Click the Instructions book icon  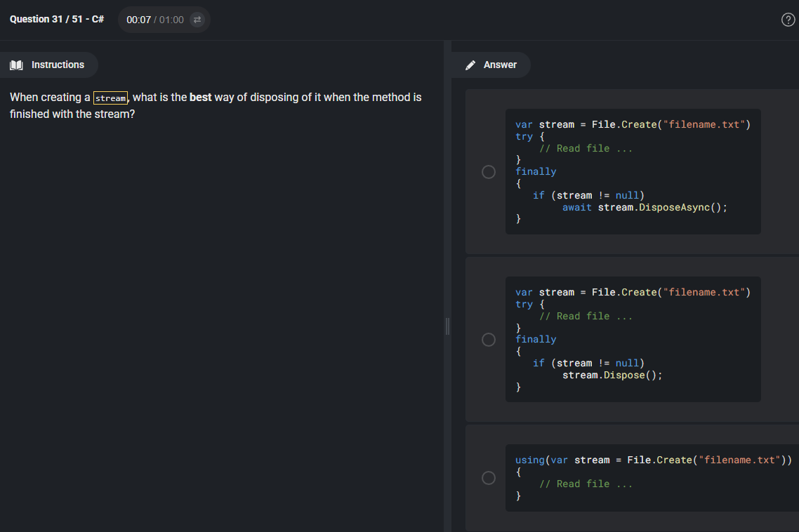coord(16,65)
